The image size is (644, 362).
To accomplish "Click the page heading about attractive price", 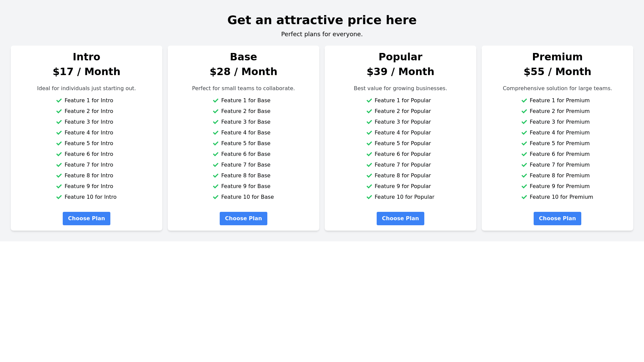I will pos(322,20).
